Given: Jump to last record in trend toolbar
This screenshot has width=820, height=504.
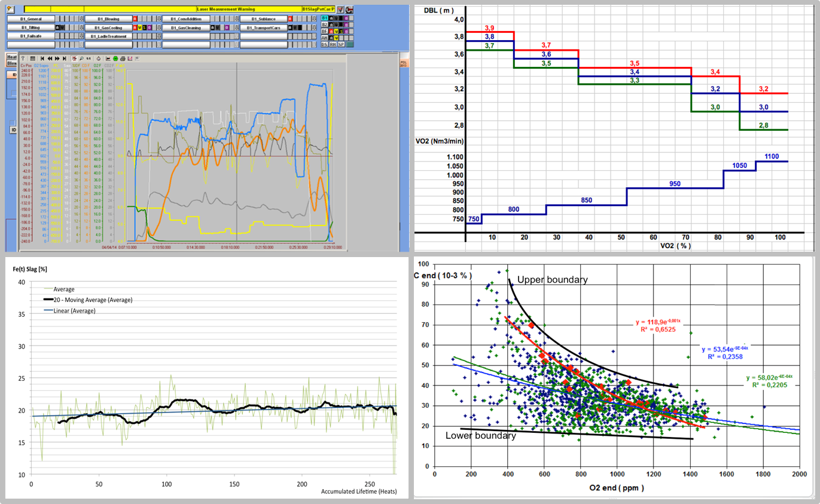Looking at the screenshot, I should (65, 59).
